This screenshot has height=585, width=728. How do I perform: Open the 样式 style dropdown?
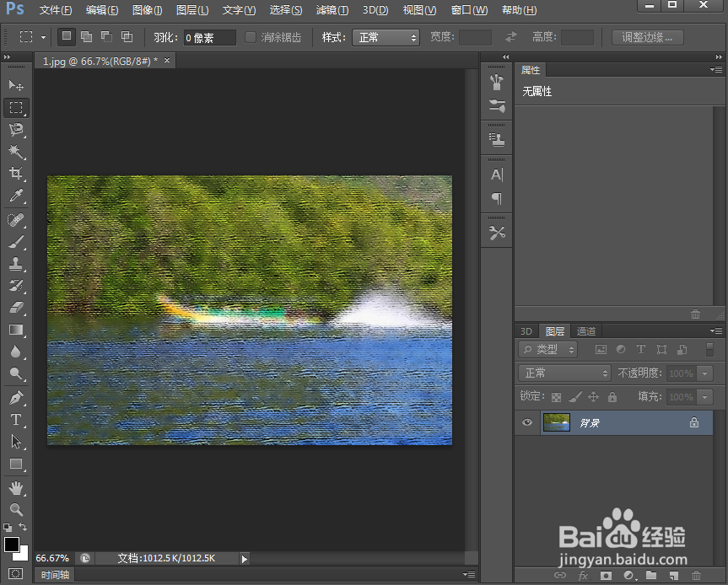(386, 38)
